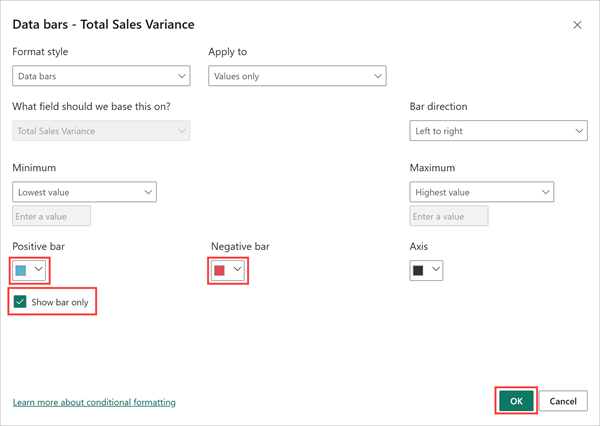Open the Format style dropdown

(101, 76)
